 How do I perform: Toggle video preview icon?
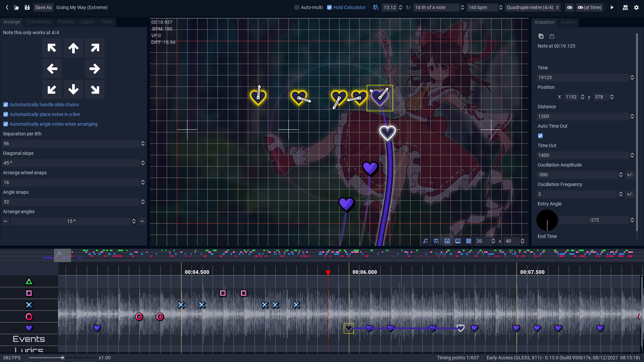click(x=458, y=241)
